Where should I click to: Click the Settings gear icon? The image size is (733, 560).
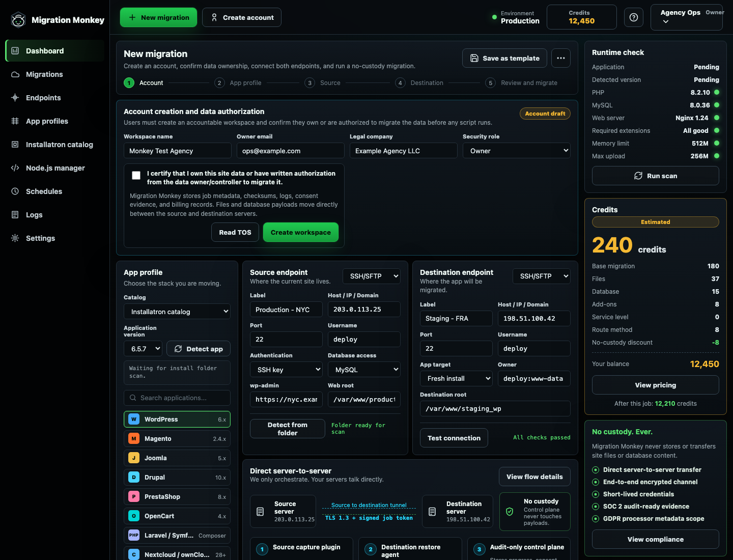point(15,238)
